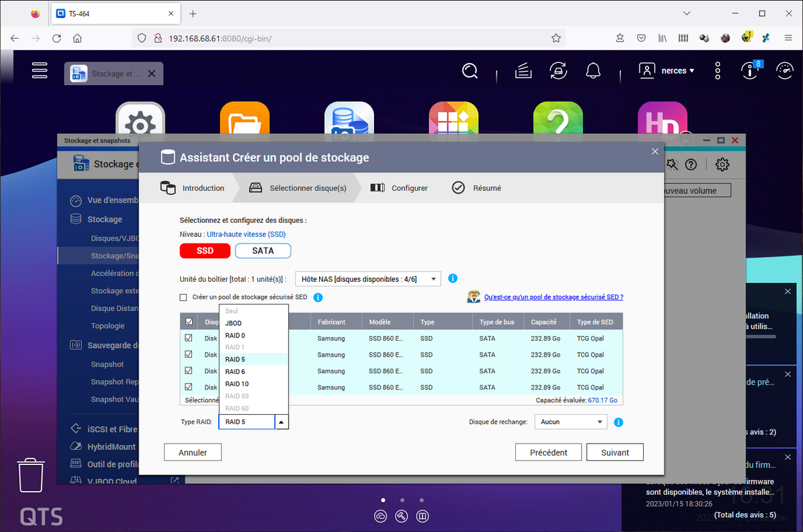Open File Station folder desktop icon

245,119
